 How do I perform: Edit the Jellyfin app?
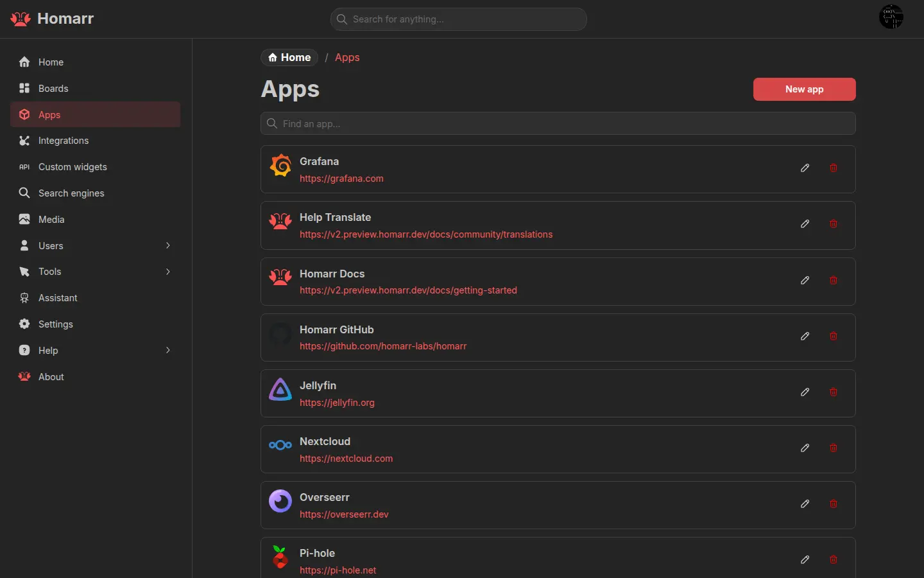tap(805, 392)
